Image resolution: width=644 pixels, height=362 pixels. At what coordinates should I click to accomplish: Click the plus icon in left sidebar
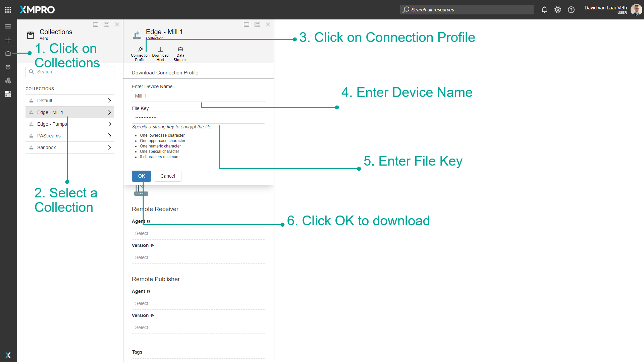(8, 40)
